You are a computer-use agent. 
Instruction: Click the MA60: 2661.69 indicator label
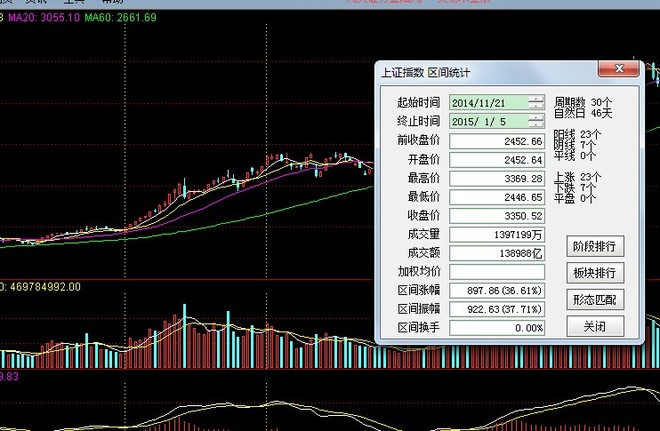[120, 18]
